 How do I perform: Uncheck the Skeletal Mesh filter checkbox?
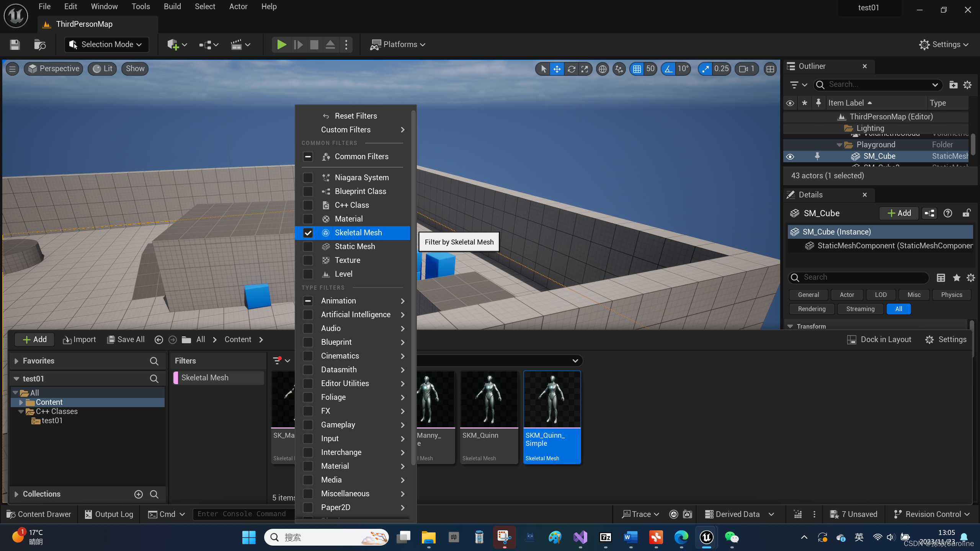click(308, 233)
